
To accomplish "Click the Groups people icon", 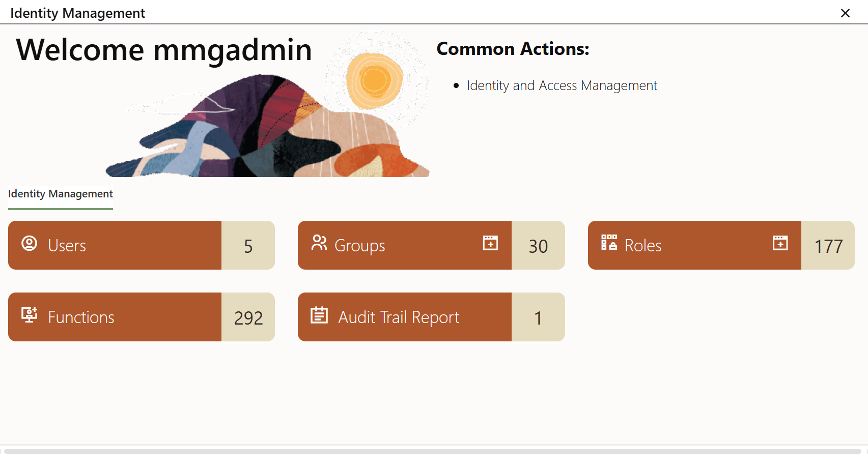I will (x=319, y=244).
